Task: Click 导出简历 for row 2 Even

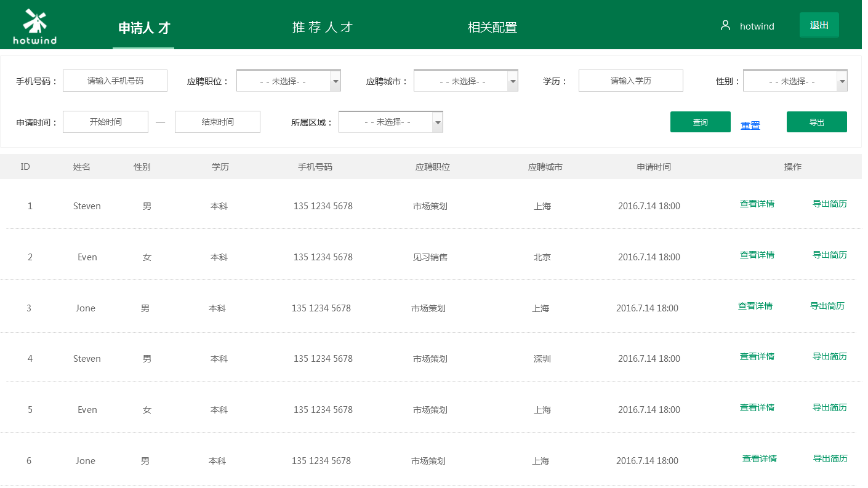Action: tap(830, 255)
